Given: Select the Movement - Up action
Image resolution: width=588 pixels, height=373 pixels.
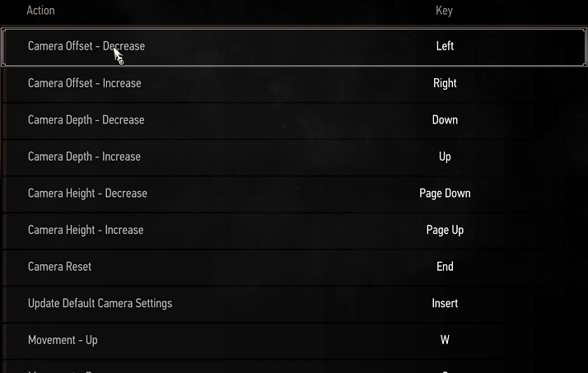Looking at the screenshot, I should coord(63,340).
